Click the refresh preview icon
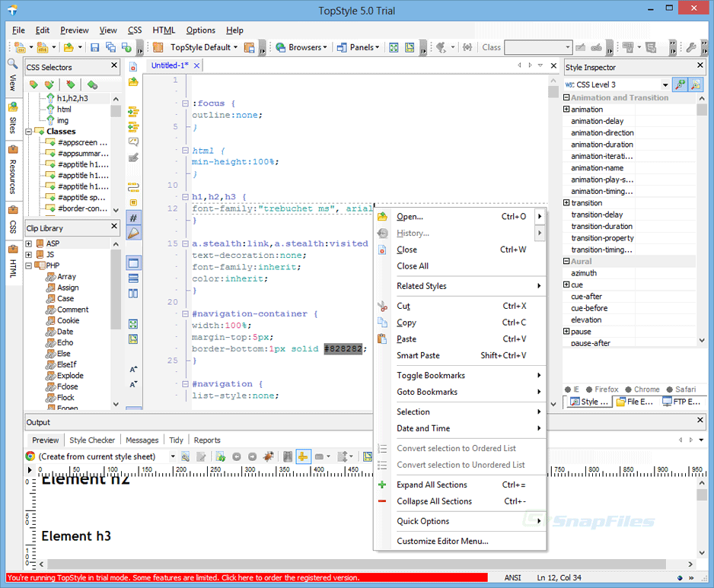Image resolution: width=714 pixels, height=588 pixels. tap(221, 456)
